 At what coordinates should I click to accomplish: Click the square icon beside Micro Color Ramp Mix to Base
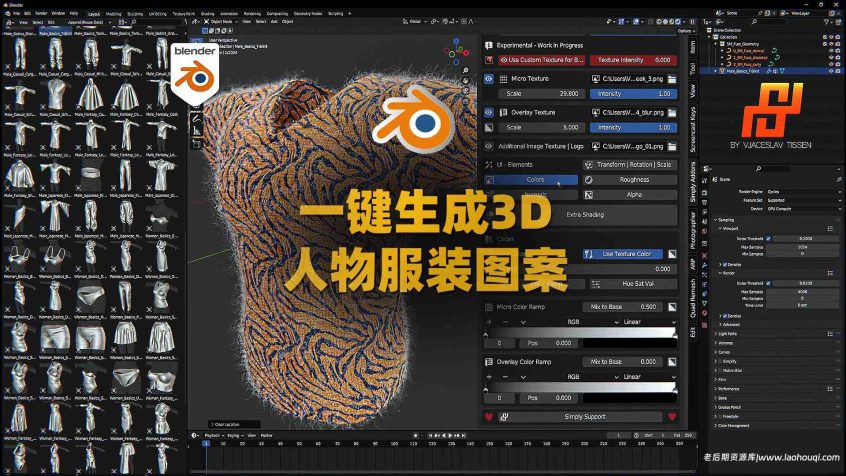[x=672, y=307]
